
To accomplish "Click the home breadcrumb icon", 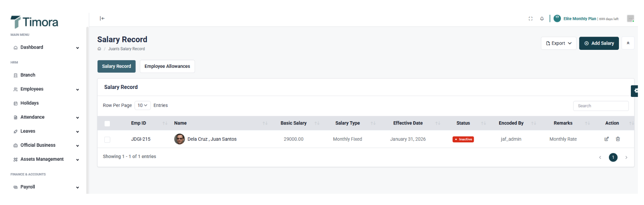I will pyautogui.click(x=100, y=49).
